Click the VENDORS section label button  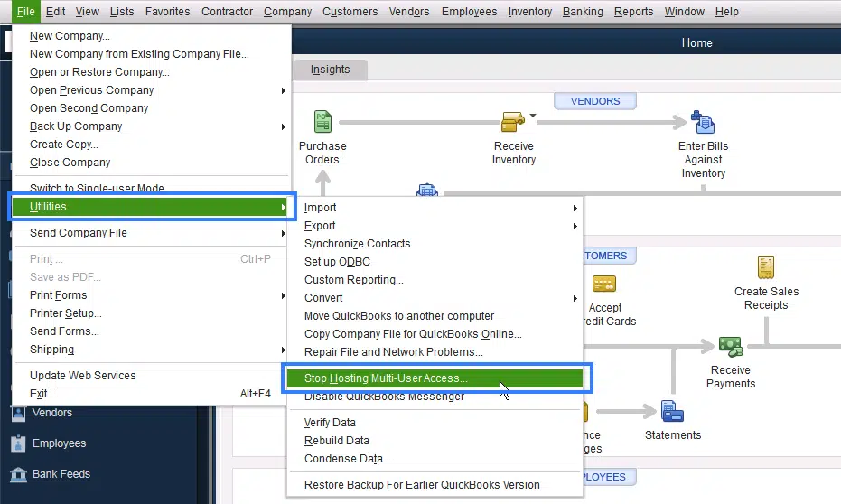[x=595, y=102]
